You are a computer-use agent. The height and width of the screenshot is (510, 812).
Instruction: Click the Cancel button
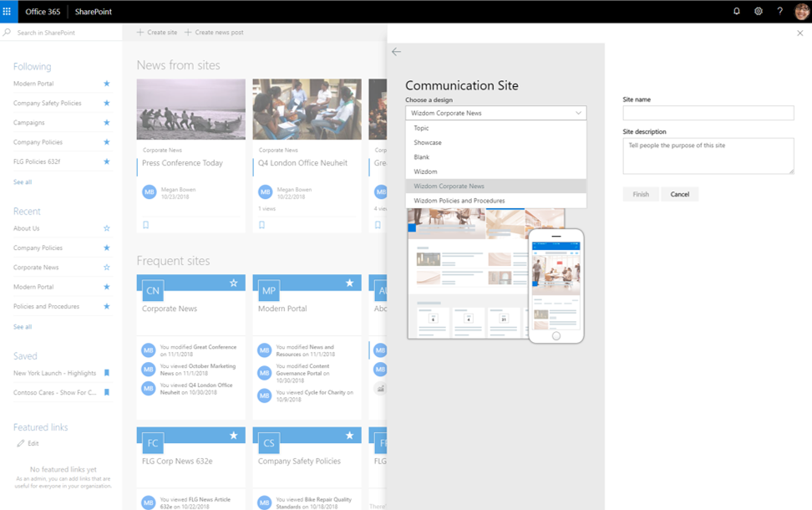click(679, 194)
